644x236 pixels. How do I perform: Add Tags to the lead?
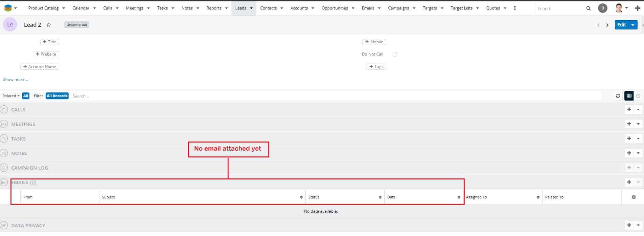coord(376,67)
